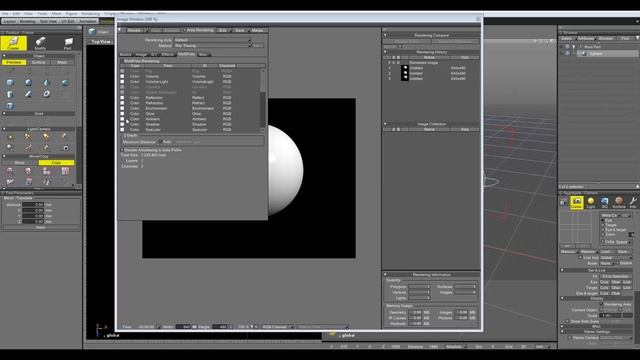Toggle checkbox for Reflection multipass row
This screenshot has height=360, width=640.
[x=122, y=98]
